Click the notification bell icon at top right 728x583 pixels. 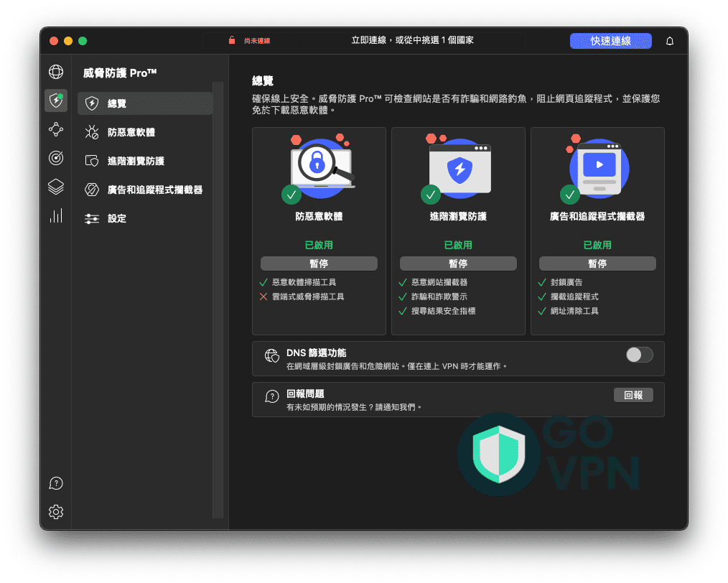coord(669,41)
